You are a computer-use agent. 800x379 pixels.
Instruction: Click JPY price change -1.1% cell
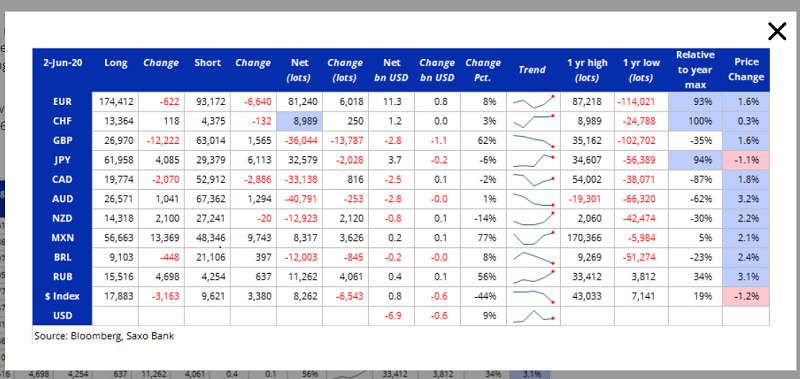pyautogui.click(x=746, y=160)
